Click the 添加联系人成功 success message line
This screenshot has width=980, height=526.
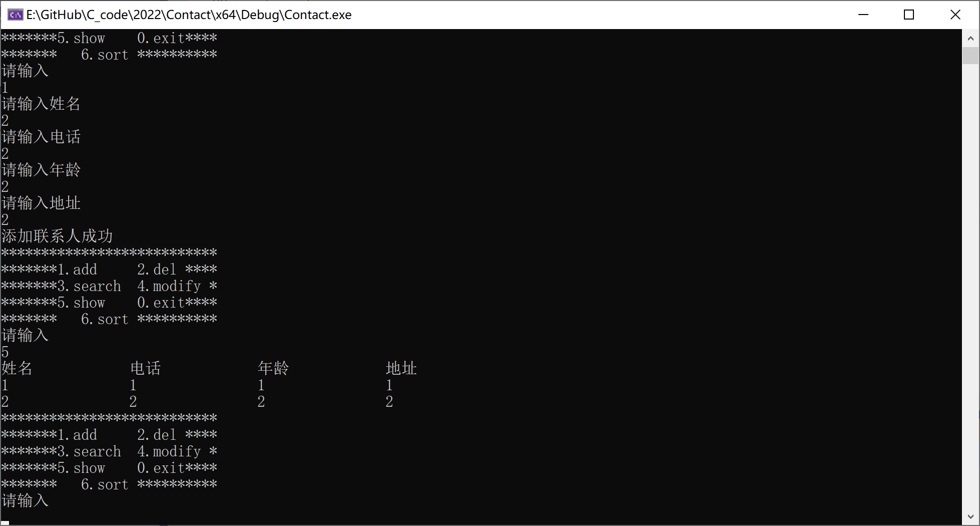click(57, 235)
